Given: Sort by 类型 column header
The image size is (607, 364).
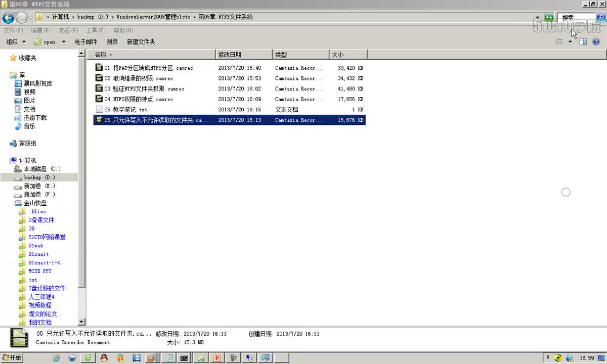Looking at the screenshot, I should pos(301,55).
